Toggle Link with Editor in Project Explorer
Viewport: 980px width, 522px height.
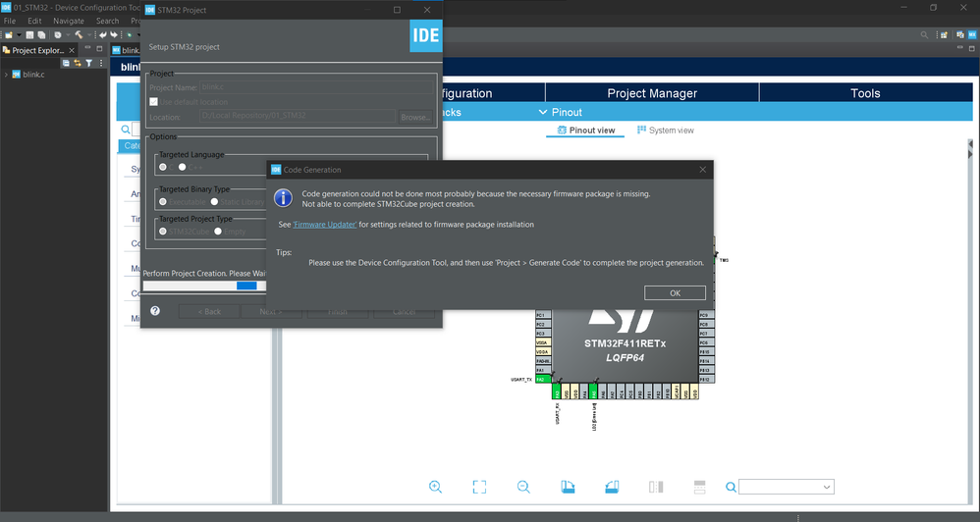(78, 63)
